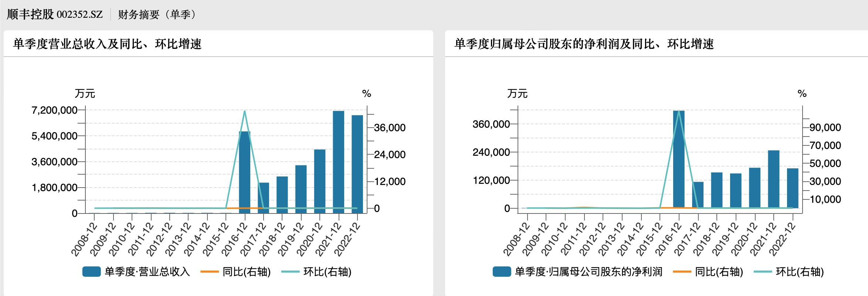Screen dimensions: 868x296
Task: Click the blue 单季度·营业总收入 legend swatch
Action: 91,272
